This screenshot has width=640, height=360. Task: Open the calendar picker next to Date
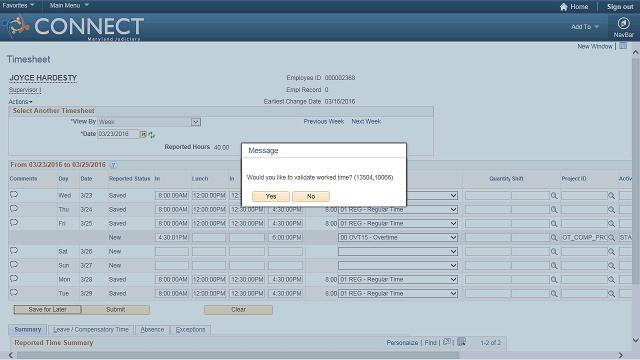pos(144,134)
